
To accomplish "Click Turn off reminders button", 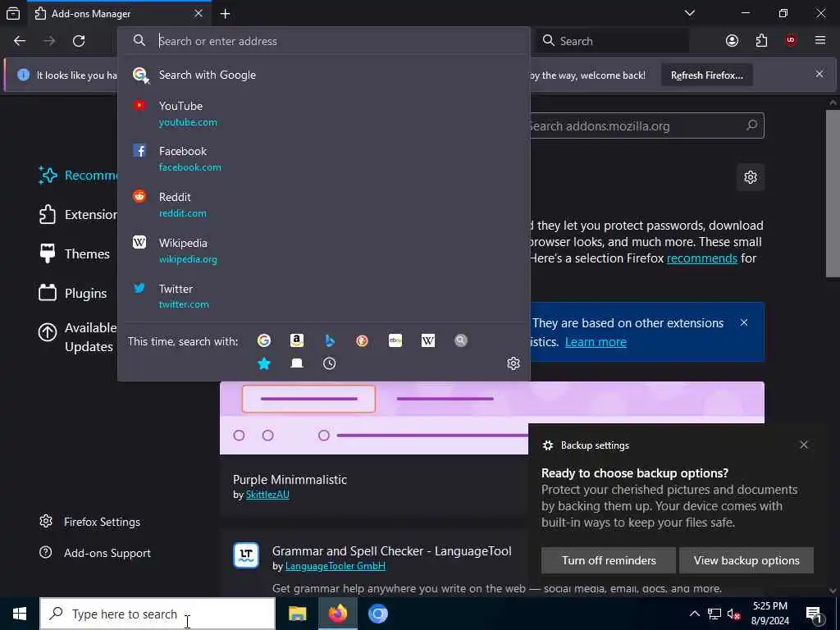I will (x=609, y=560).
